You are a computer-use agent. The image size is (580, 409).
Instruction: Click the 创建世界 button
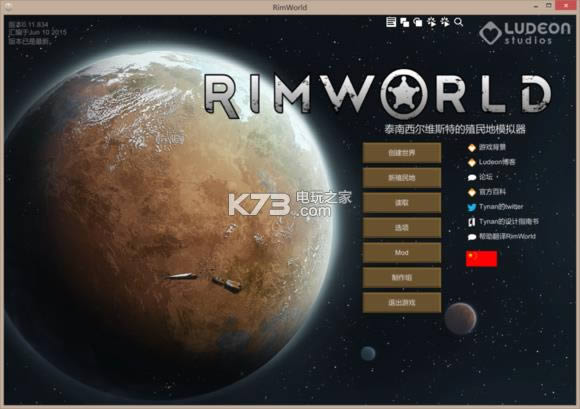[402, 153]
